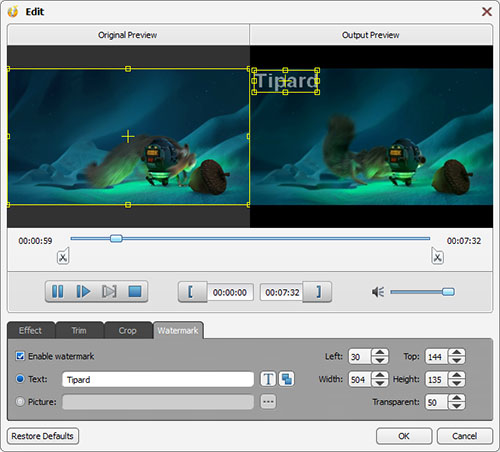Decrease the Height value with down arrow
This screenshot has height=452, width=500.
pos(456,383)
